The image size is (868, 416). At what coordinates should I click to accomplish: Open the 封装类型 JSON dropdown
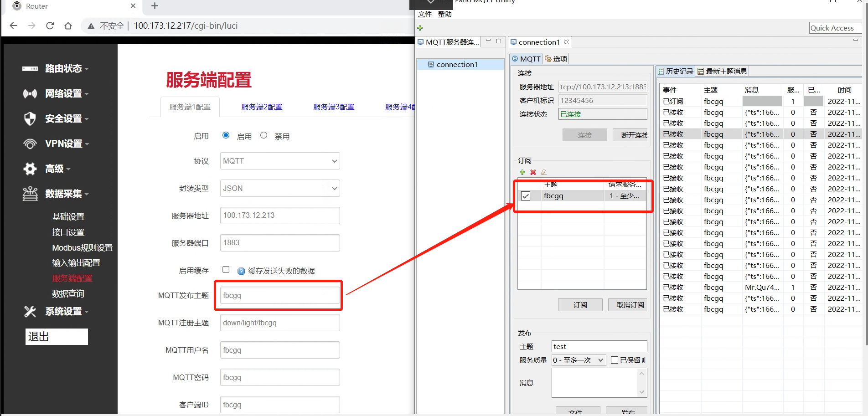[279, 188]
